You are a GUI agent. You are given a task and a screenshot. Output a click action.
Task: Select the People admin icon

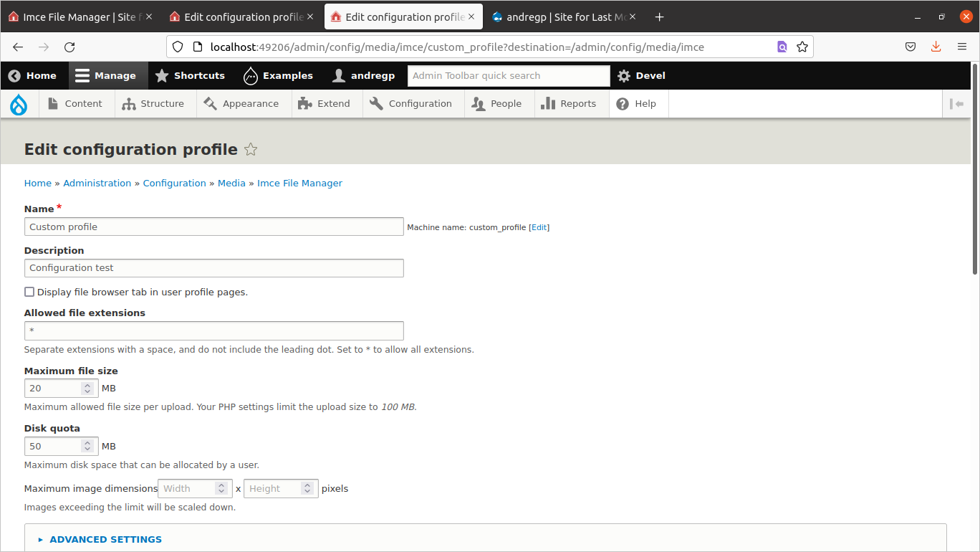point(477,103)
